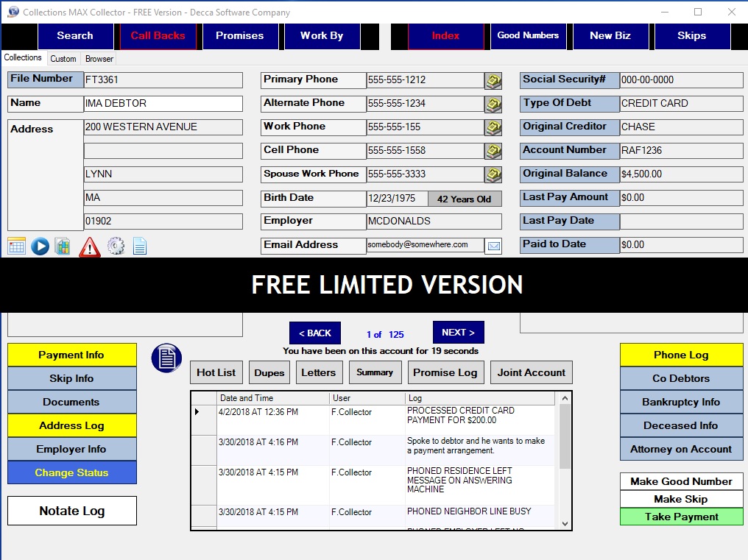Image resolution: width=748 pixels, height=560 pixels.
Task: Click into the Name input field
Action: point(163,104)
